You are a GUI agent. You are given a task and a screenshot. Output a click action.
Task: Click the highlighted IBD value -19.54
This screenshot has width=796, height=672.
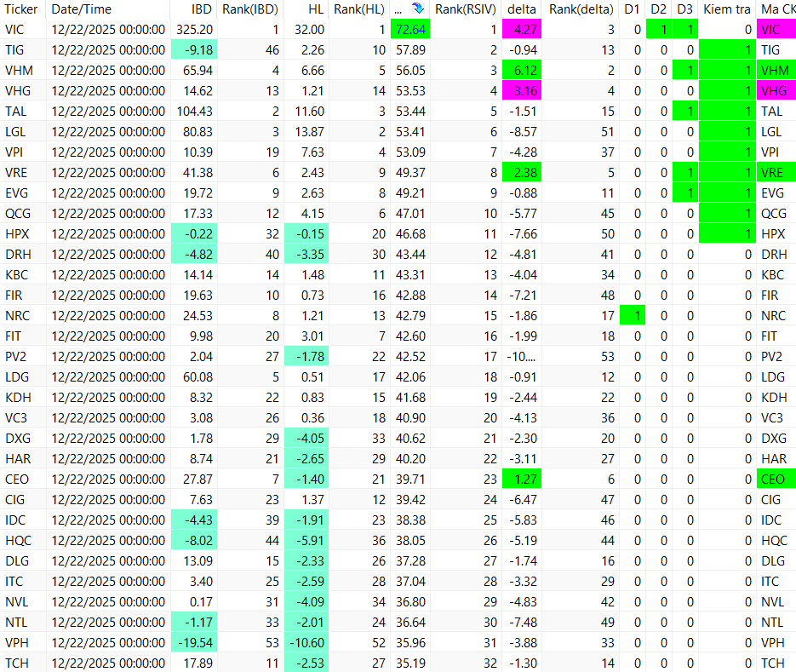click(x=194, y=642)
